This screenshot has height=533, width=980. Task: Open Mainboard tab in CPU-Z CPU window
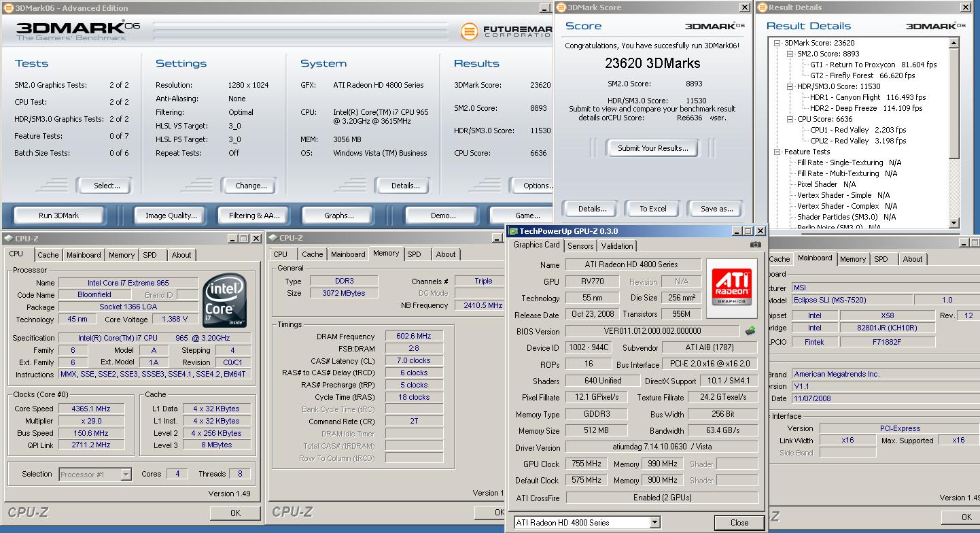click(84, 255)
